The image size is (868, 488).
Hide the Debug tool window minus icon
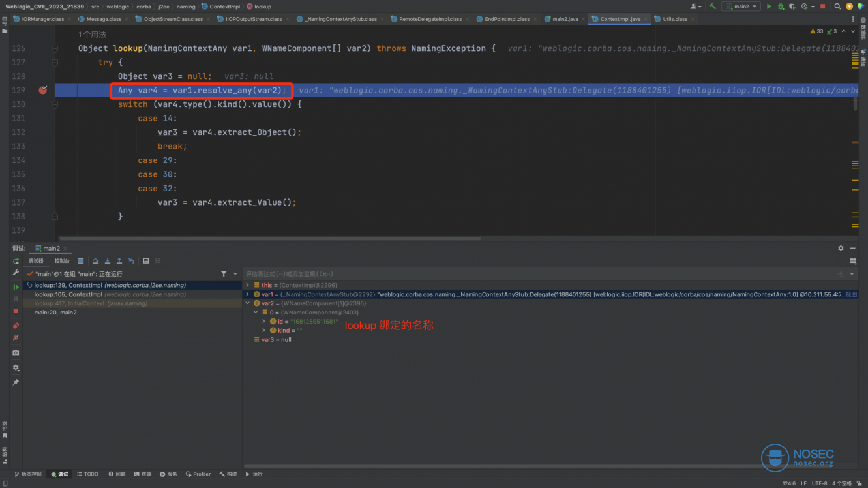[x=851, y=248]
